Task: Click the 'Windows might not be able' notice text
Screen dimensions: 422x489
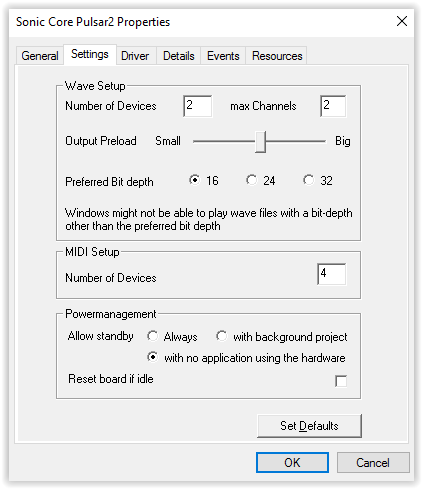Action: point(209,219)
